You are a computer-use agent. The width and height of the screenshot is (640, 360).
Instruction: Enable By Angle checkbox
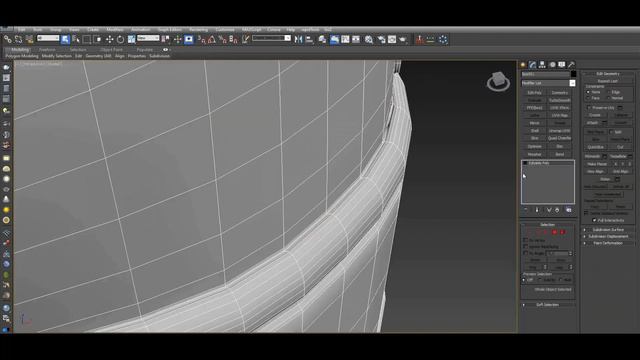[x=526, y=253]
